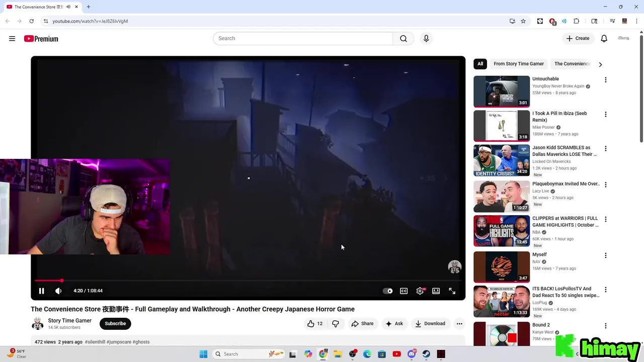This screenshot has width=644, height=362.
Task: Open Chrome media controls icon
Action: (x=612, y=21)
